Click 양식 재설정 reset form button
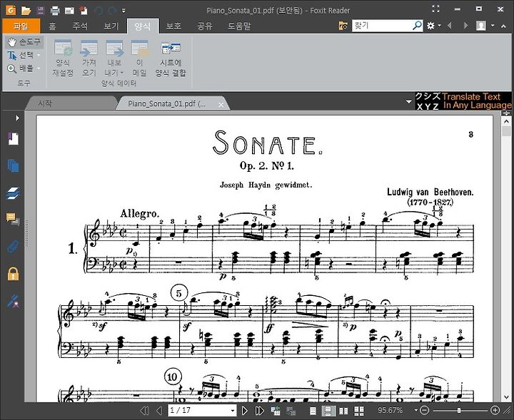This screenshot has width=514, height=420. tap(63, 58)
